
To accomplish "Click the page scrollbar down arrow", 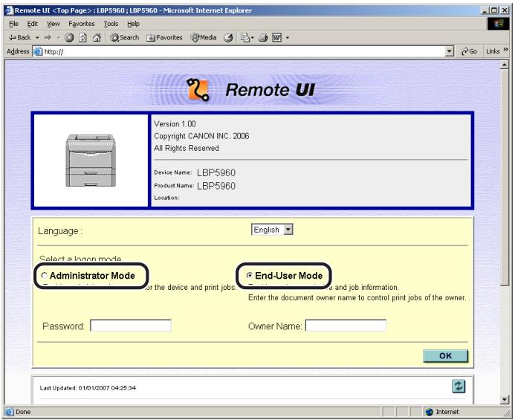I will pos(505,400).
